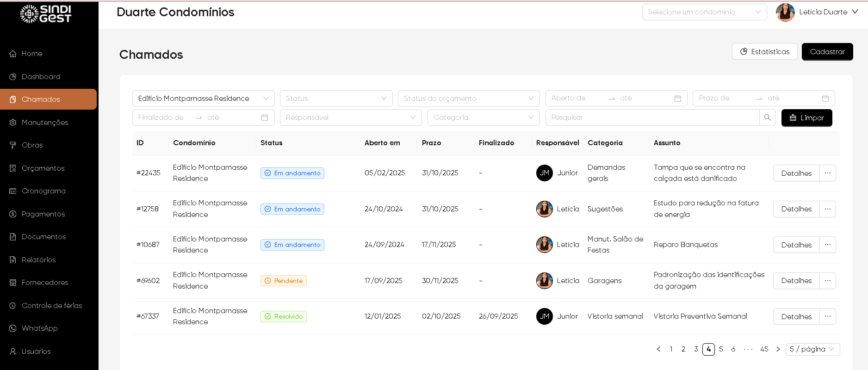Open WhatsApp in the sidebar menu
868x370 pixels.
(x=40, y=328)
